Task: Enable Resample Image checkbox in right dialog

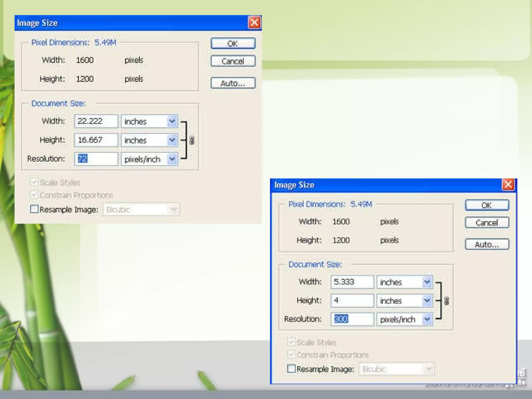Action: coord(291,369)
